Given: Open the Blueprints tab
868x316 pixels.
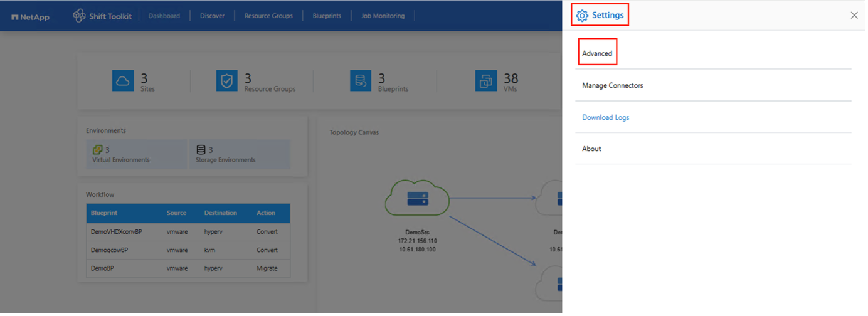Looking at the screenshot, I should coord(328,16).
